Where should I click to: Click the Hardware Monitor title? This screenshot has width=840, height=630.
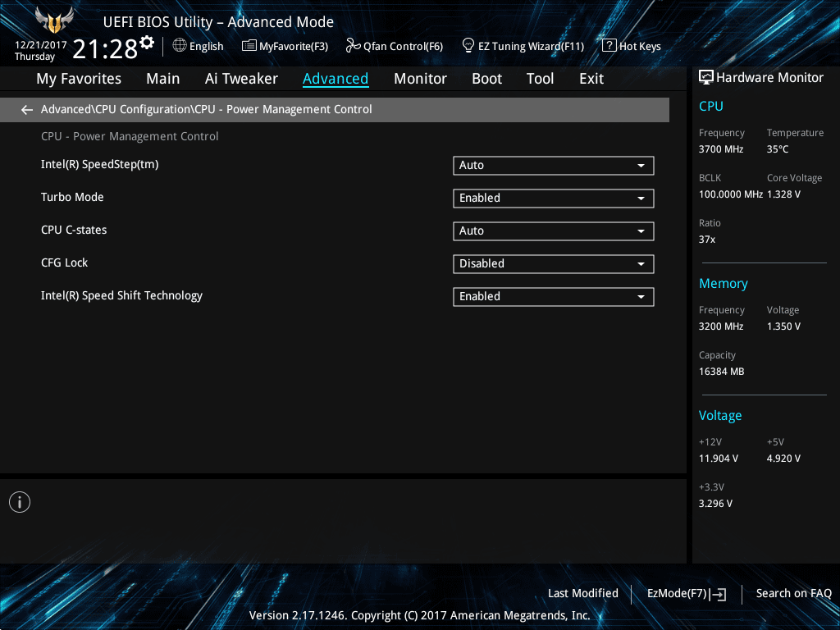(x=769, y=78)
